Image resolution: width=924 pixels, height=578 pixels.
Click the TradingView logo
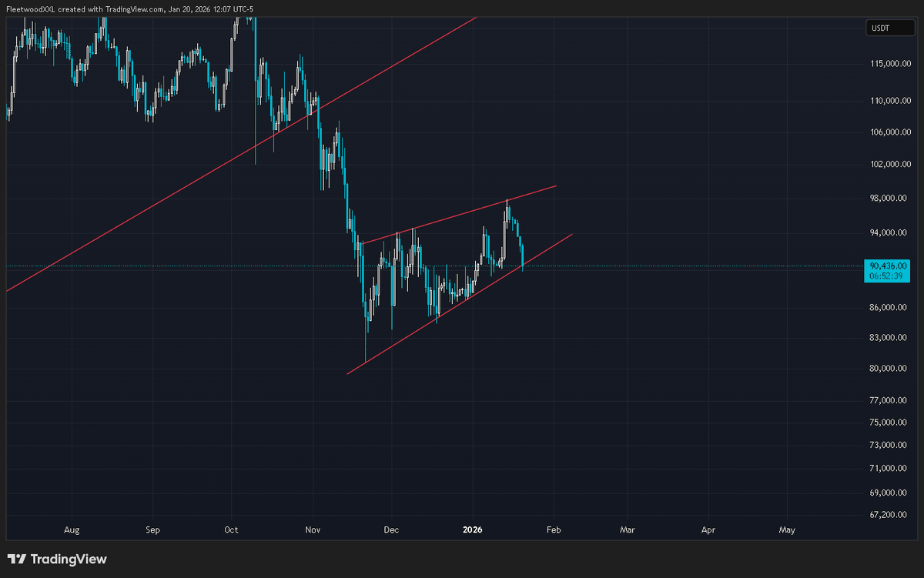57,560
